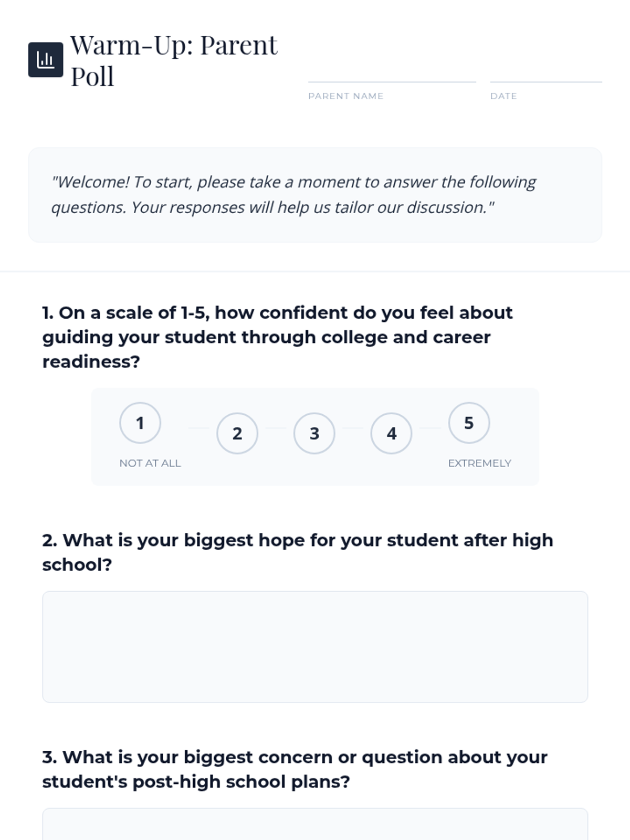This screenshot has width=630, height=840.
Task: Click the italic welcome message box
Action: (315, 195)
